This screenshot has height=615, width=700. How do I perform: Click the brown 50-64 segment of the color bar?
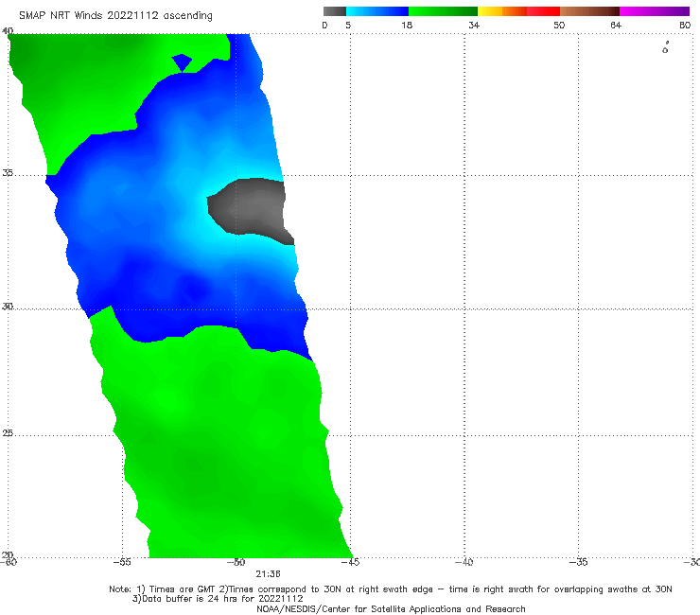pos(589,11)
